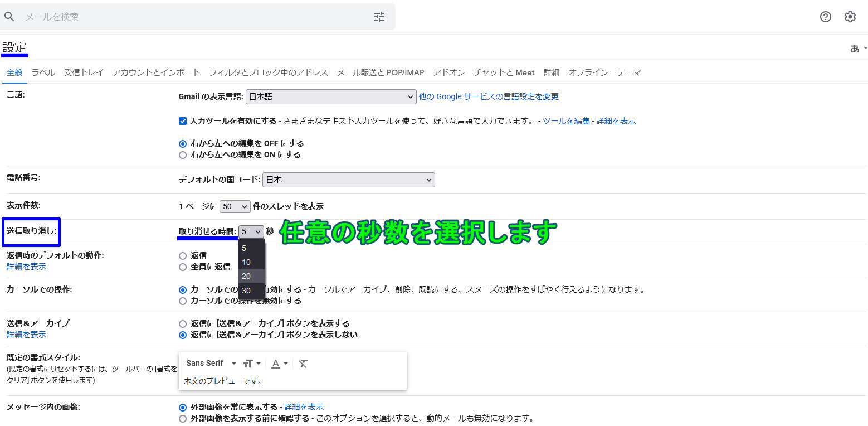The image size is (868, 426).
Task: Open search filter options icon
Action: (379, 17)
